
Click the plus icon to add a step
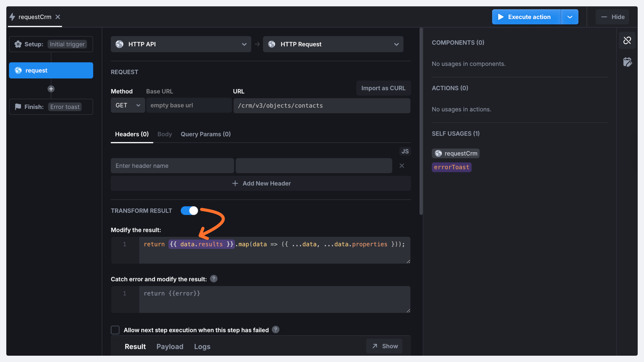point(51,89)
